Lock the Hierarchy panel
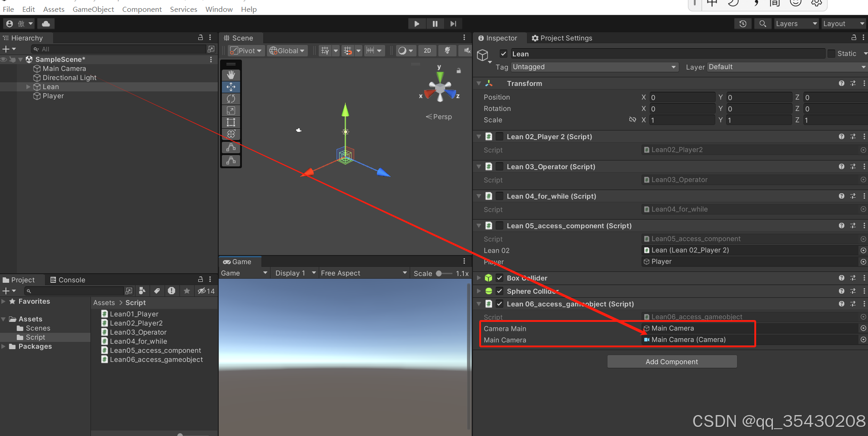The image size is (868, 436). click(x=201, y=38)
